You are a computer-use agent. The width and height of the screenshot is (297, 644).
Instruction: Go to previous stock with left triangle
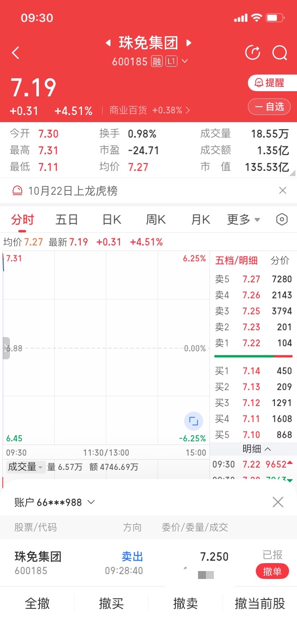click(x=108, y=43)
